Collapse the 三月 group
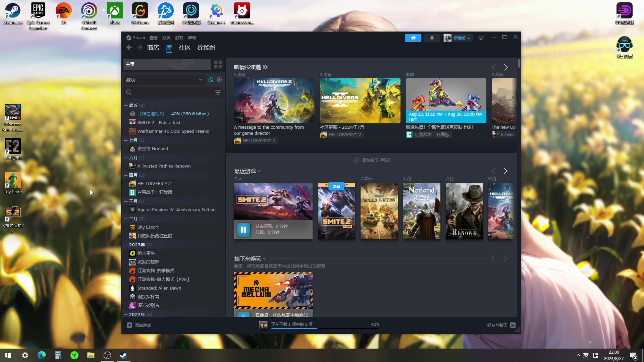 [x=126, y=201]
